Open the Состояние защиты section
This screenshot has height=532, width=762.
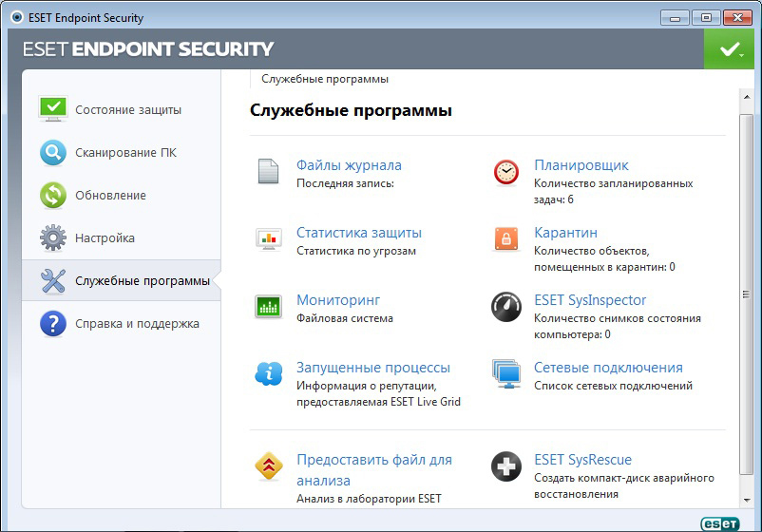[x=128, y=109]
